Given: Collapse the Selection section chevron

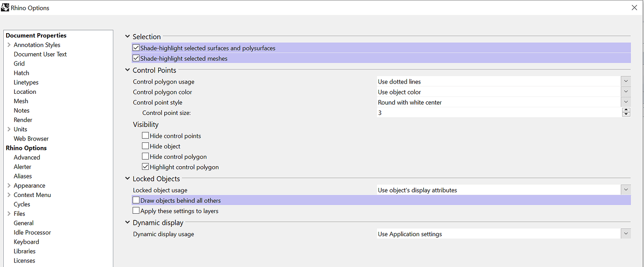Looking at the screenshot, I should (127, 36).
